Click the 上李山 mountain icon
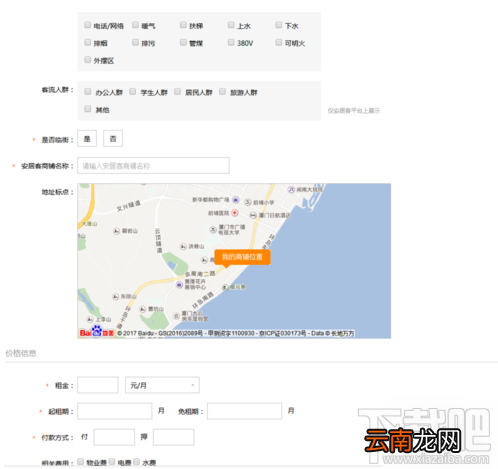The image size is (498, 469). pyautogui.click(x=90, y=319)
